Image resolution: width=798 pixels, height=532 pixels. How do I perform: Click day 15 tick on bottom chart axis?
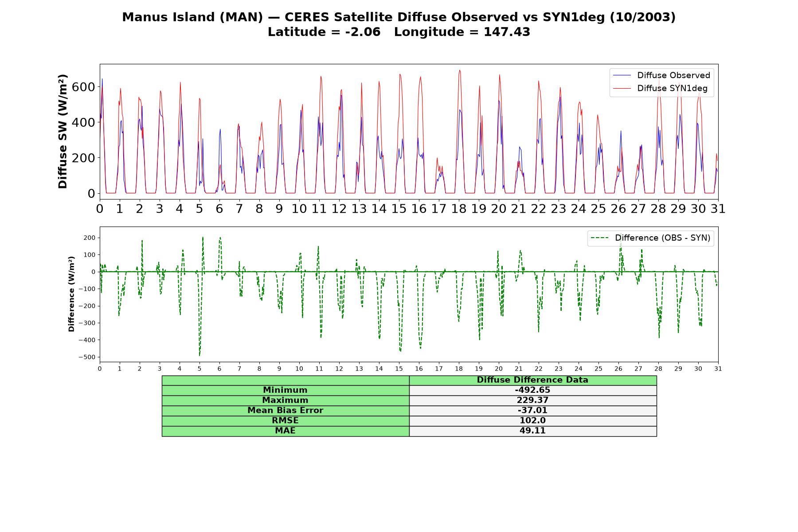point(399,368)
